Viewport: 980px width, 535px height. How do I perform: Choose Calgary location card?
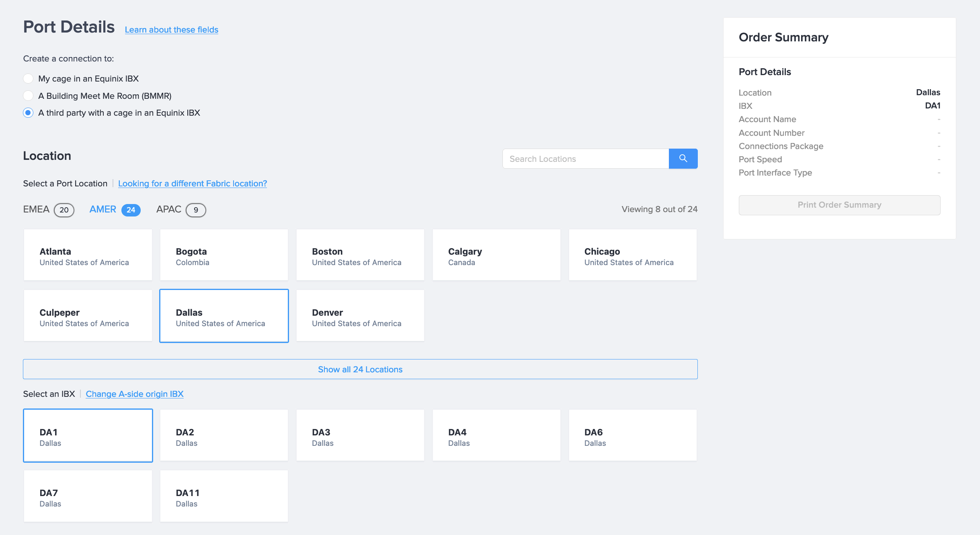(x=497, y=255)
